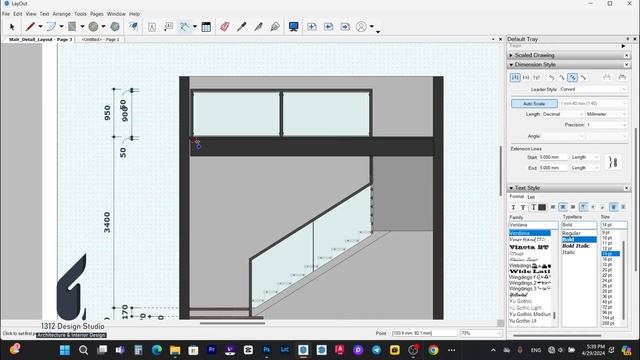This screenshot has width=640, height=360.
Task: Toggle left text alignment in Text Style
Action: point(553,207)
